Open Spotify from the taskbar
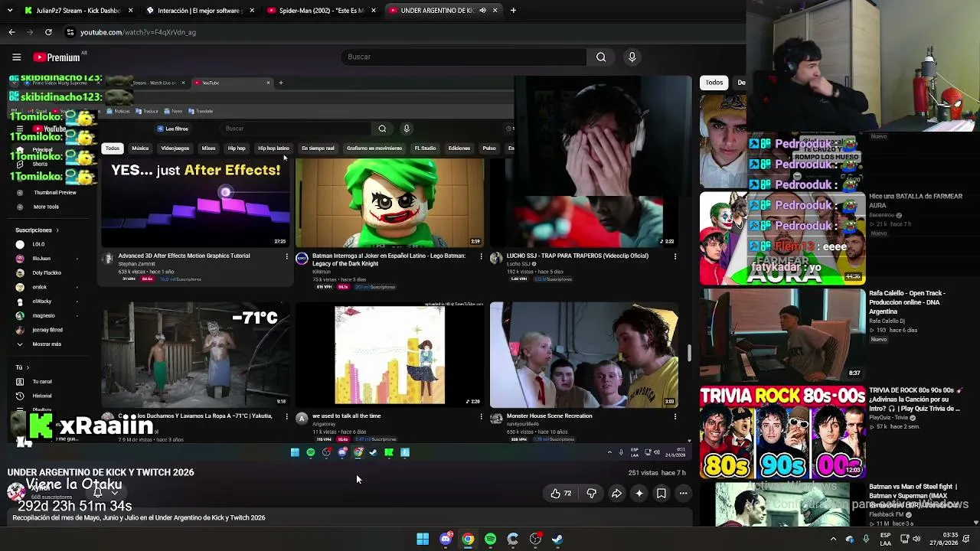Viewport: 980px width, 551px height. [490, 539]
